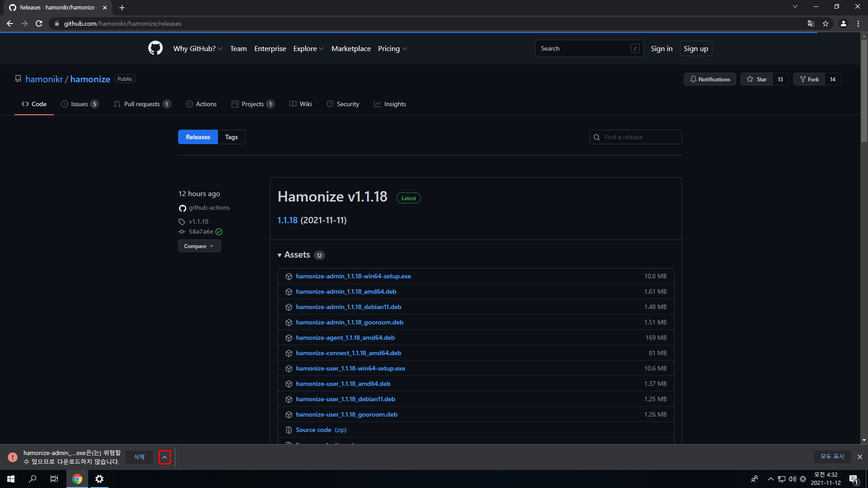Open Chrome three-dot menu

pos(858,23)
